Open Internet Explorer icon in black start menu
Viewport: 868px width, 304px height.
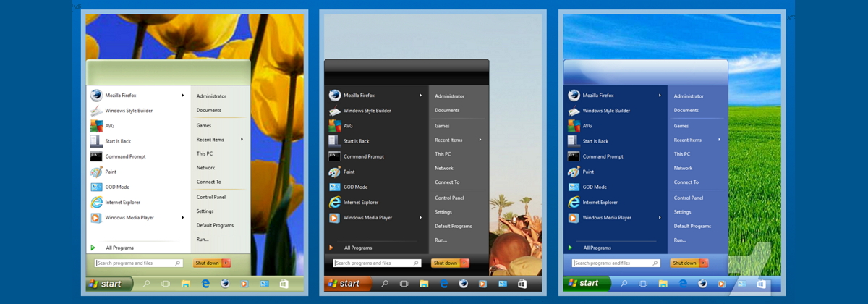[334, 202]
